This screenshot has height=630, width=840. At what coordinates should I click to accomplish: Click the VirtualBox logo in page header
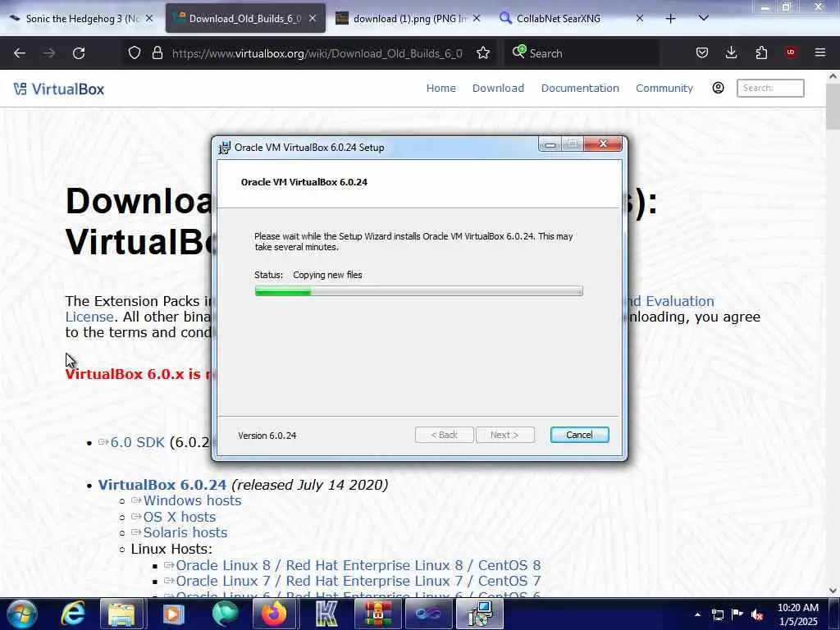(59, 89)
